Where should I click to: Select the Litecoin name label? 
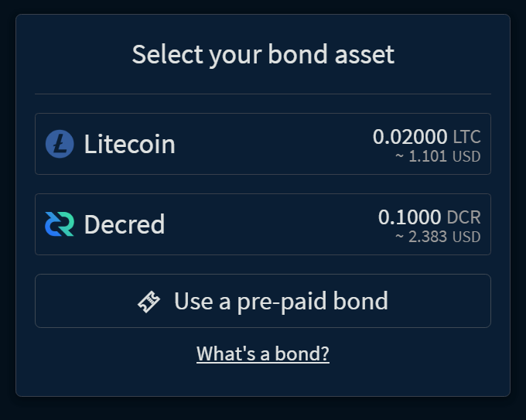click(129, 144)
